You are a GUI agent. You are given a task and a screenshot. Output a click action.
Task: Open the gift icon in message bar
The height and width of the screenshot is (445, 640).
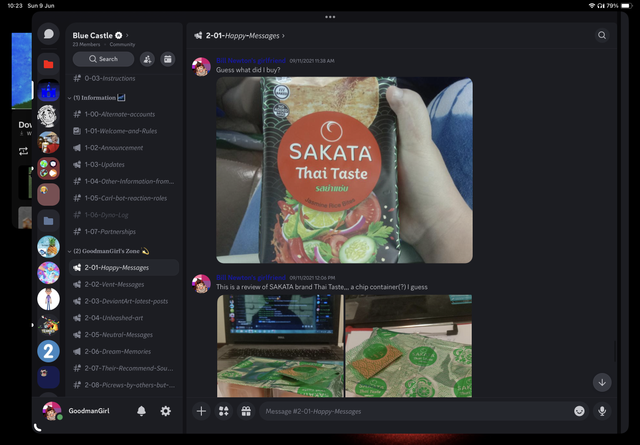[246, 411]
